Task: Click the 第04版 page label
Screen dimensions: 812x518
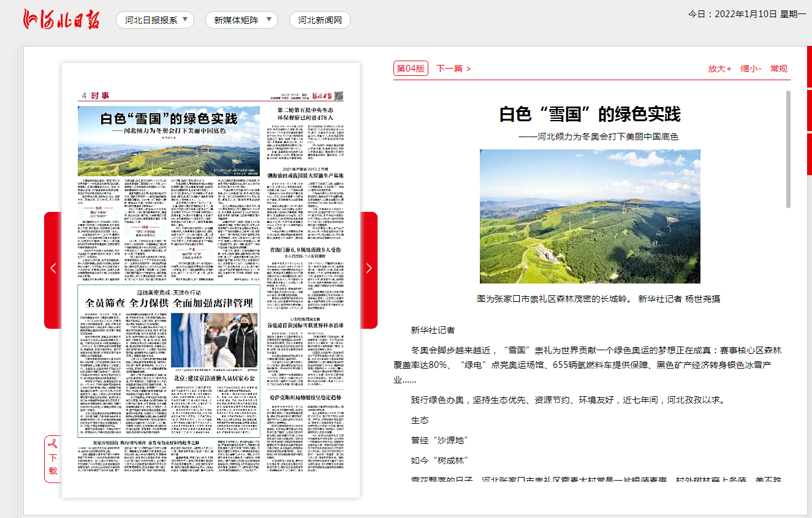Action: pyautogui.click(x=411, y=69)
